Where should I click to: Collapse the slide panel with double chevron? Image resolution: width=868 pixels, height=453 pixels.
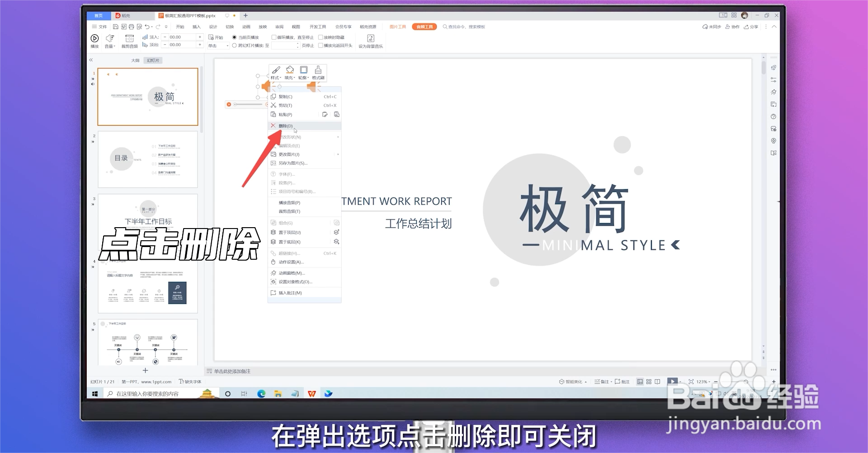[91, 60]
